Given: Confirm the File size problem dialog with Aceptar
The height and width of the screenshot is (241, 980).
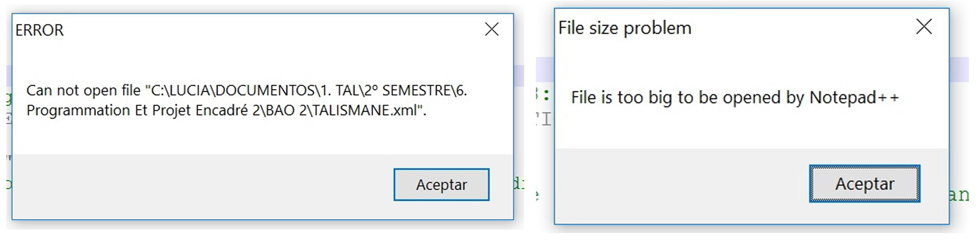Looking at the screenshot, I should [x=865, y=184].
